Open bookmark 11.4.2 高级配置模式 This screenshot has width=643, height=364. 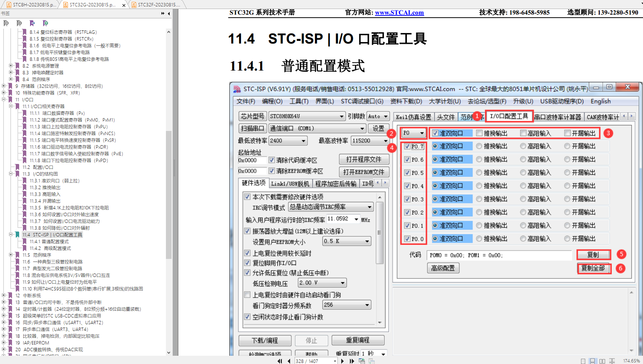50,248
